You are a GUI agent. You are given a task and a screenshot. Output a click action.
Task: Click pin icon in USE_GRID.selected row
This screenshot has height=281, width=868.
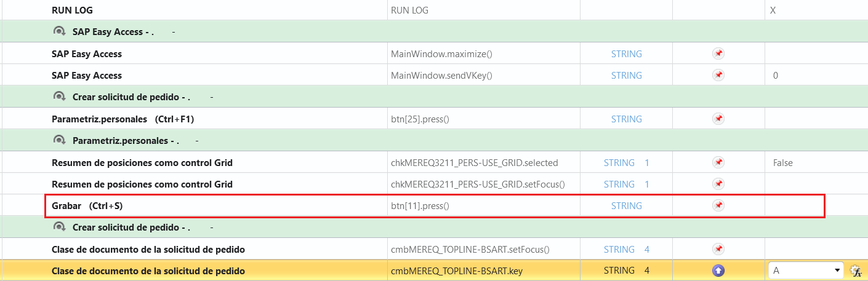(x=718, y=163)
